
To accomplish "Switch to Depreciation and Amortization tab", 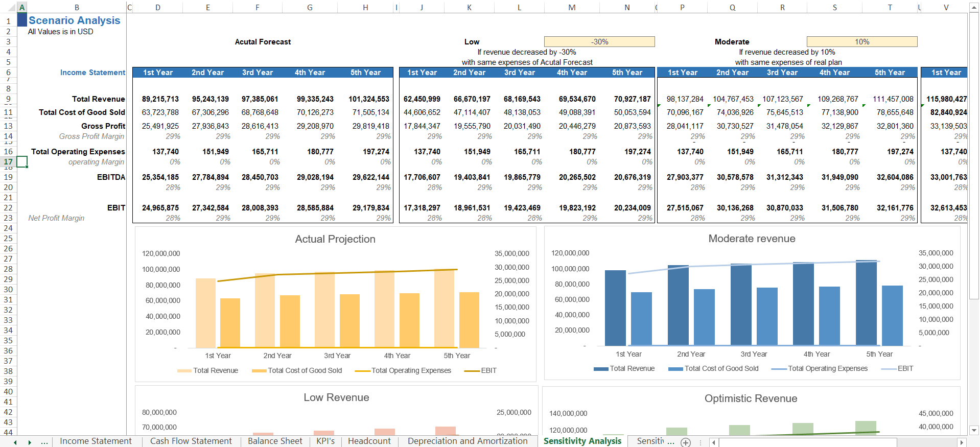I will point(467,441).
